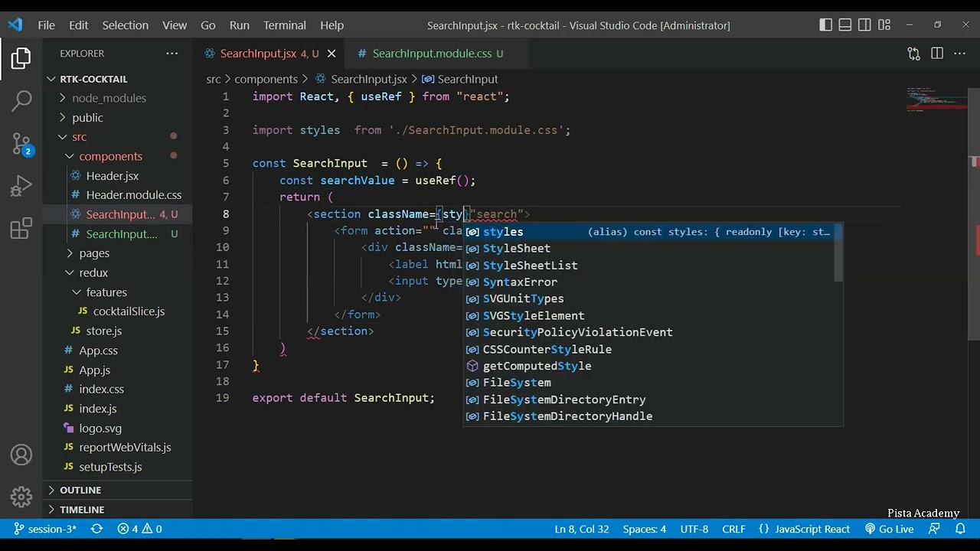980x551 pixels.
Task: Toggle the primary side bar layout icon
Action: [825, 25]
